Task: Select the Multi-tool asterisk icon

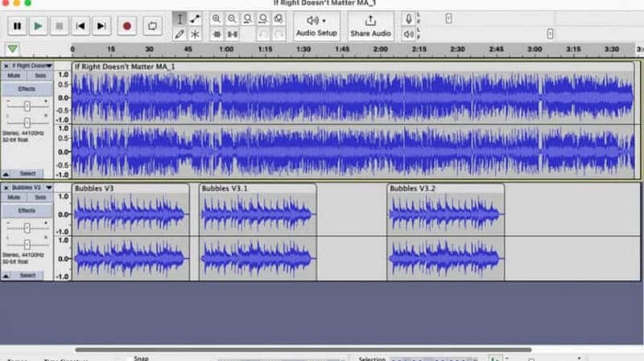Action: [x=195, y=34]
